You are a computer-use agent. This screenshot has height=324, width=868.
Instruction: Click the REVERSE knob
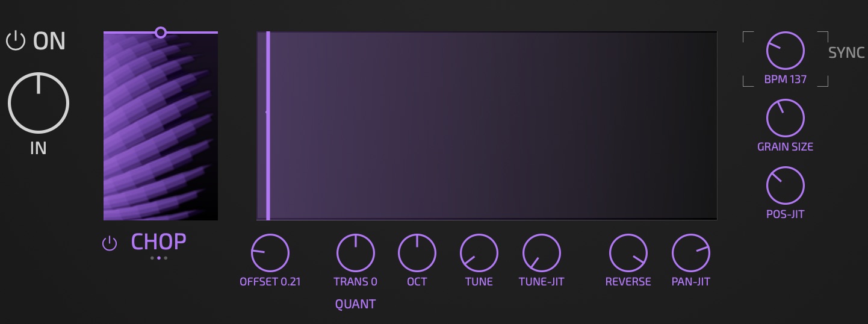(628, 253)
